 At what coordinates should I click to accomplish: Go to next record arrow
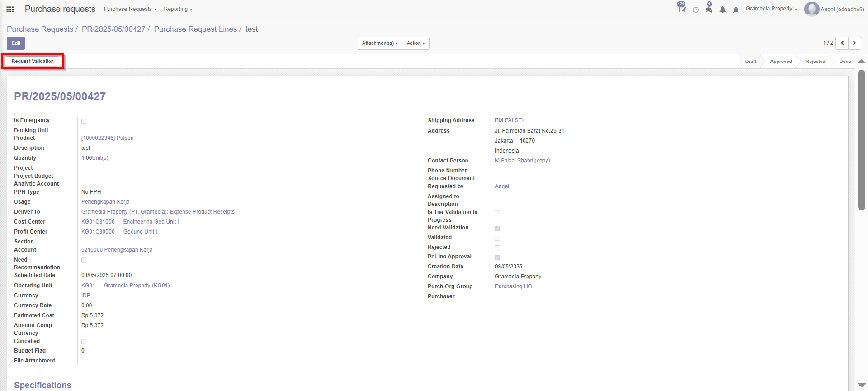pos(854,43)
